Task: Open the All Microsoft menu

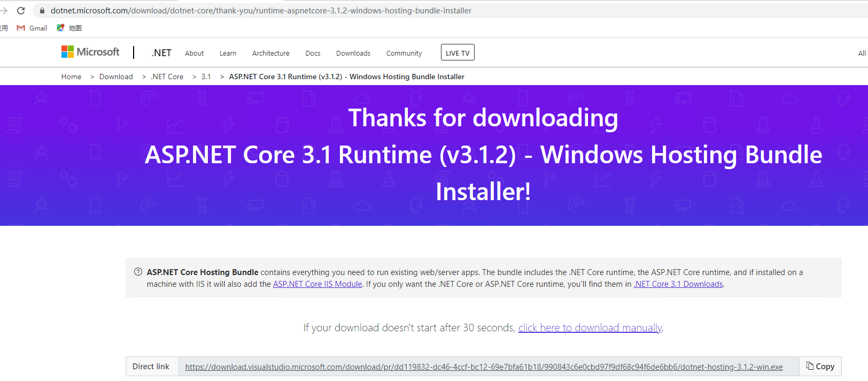Action: tap(862, 53)
